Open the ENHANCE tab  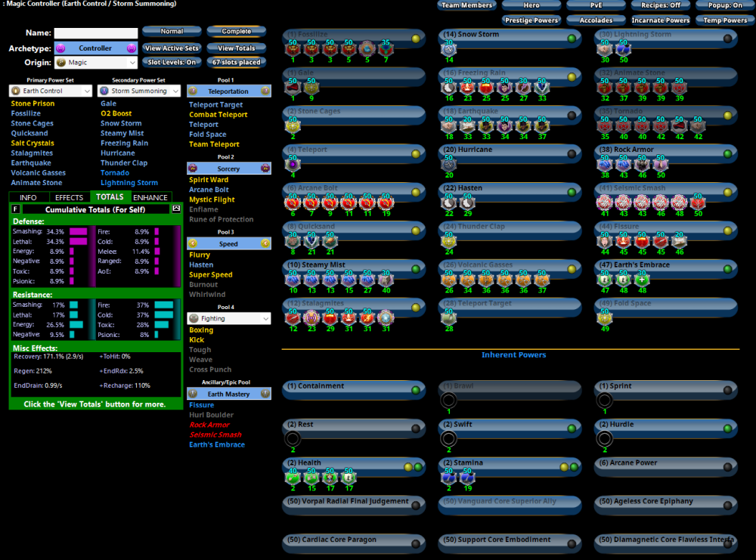point(150,198)
